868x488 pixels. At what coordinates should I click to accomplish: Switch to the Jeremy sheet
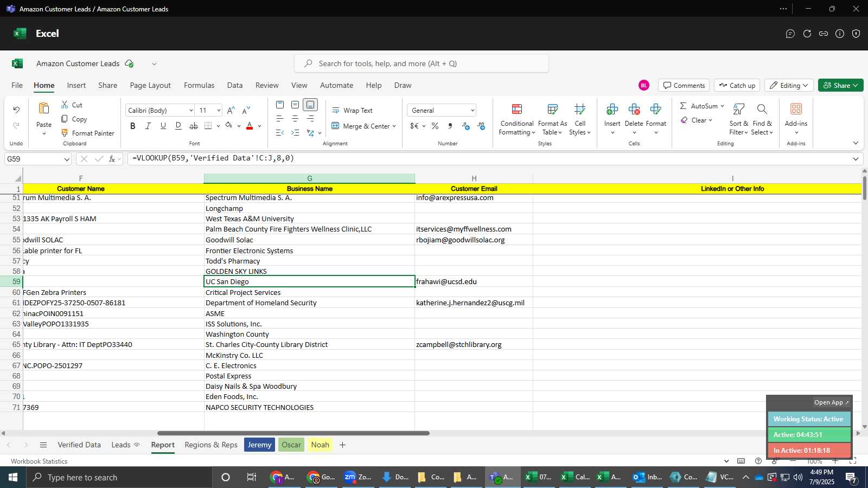point(259,445)
